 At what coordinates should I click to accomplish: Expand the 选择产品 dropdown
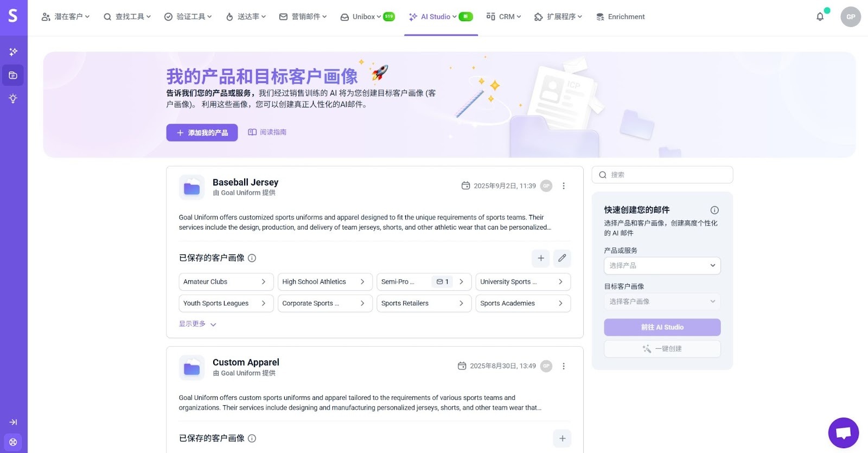tap(662, 266)
